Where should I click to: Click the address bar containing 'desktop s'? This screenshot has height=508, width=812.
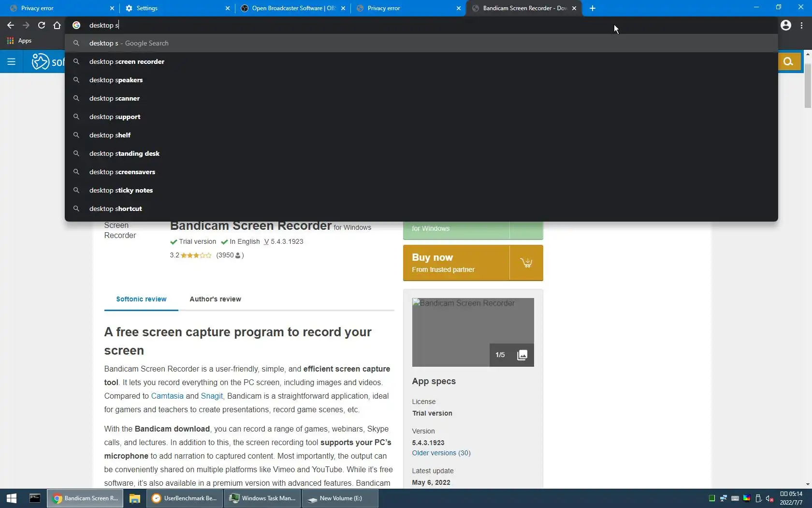[x=420, y=25]
